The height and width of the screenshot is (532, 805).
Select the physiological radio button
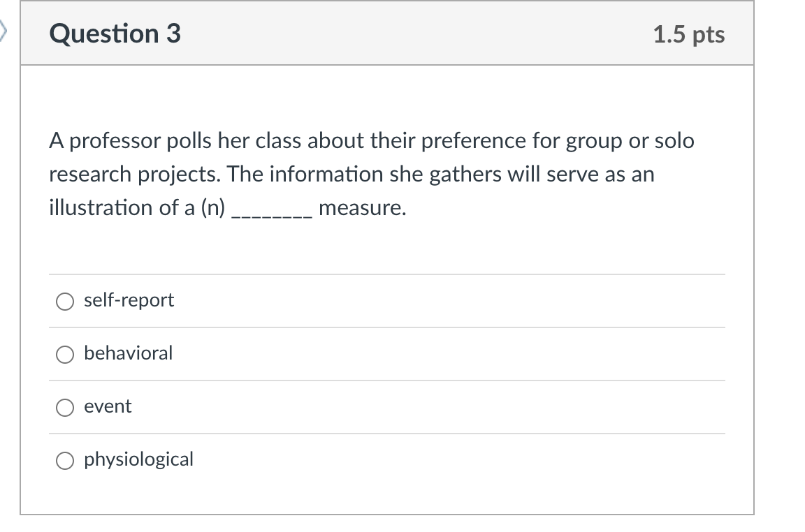pos(65,461)
